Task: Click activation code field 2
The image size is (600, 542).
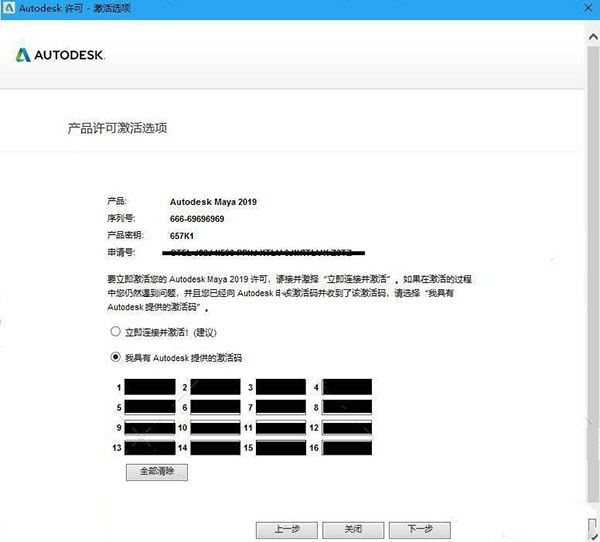Action: [x=215, y=387]
